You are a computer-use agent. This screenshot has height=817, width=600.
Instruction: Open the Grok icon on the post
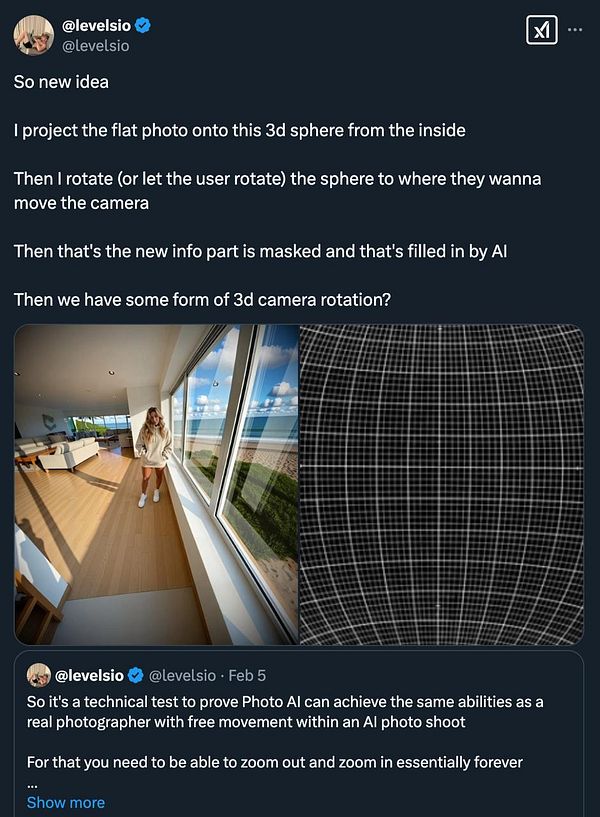coord(541,31)
